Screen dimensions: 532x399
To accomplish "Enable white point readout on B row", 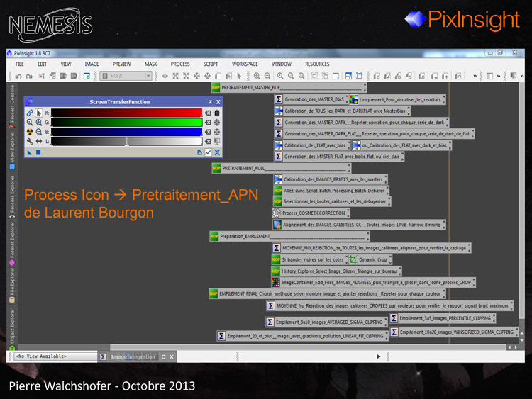I will pos(217,132).
